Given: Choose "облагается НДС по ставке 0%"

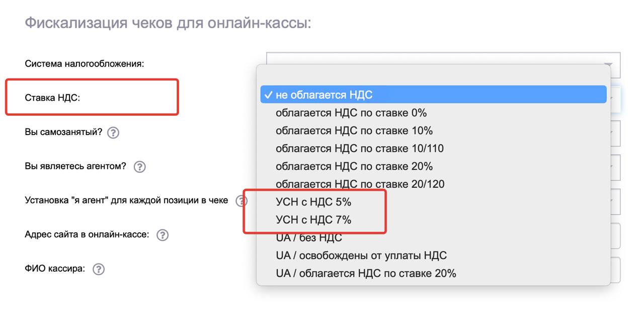Looking at the screenshot, I should point(351,113).
